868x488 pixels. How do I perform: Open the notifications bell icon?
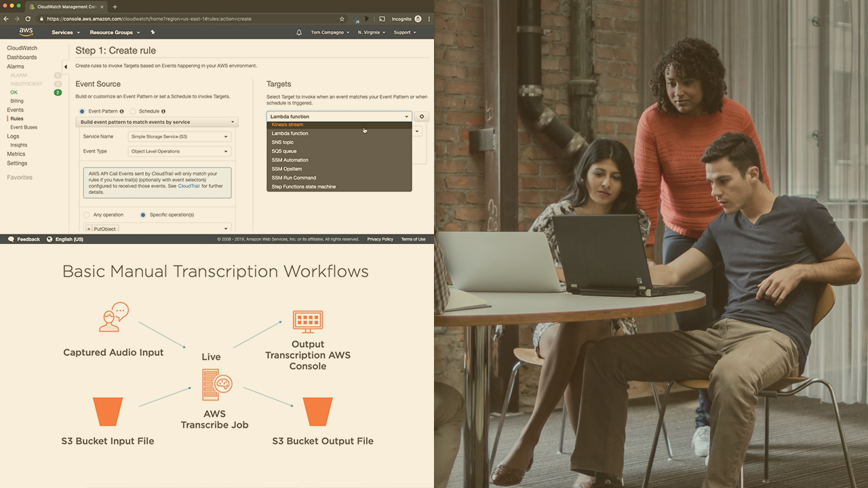click(299, 32)
